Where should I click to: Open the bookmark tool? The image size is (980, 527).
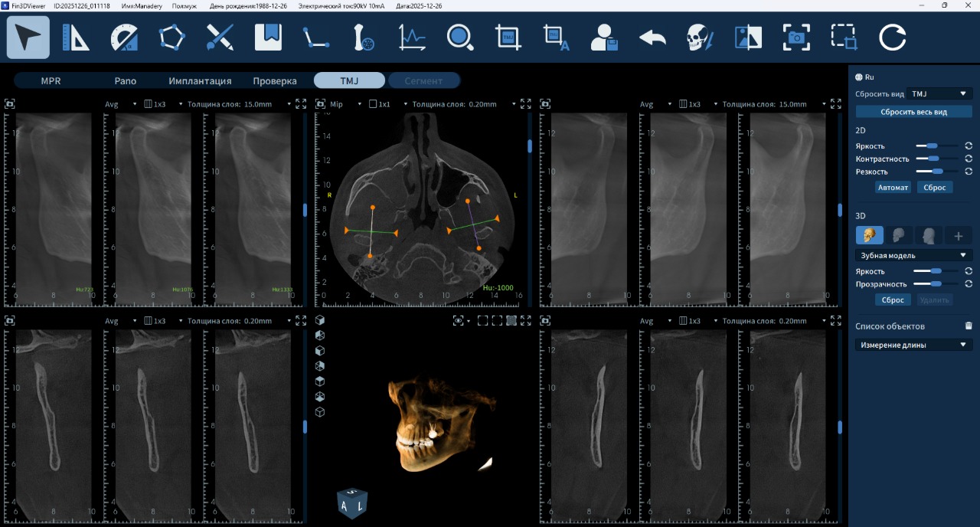coord(268,38)
